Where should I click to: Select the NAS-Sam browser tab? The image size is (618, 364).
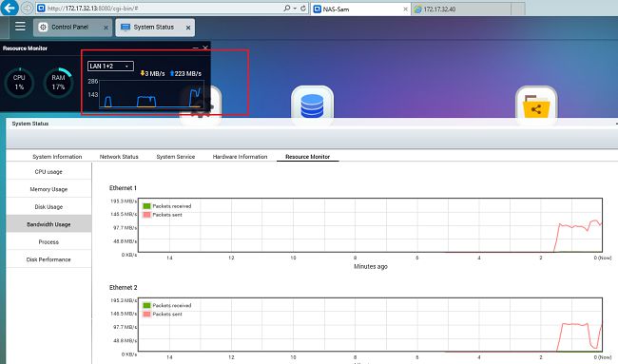pos(360,9)
